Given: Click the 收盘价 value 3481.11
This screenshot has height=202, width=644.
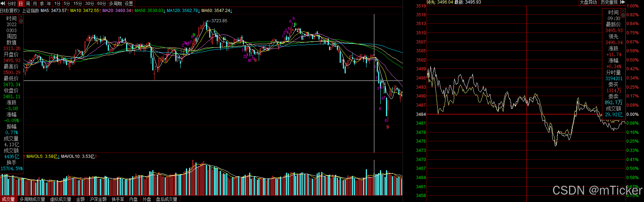Looking at the screenshot, I should (12, 96).
